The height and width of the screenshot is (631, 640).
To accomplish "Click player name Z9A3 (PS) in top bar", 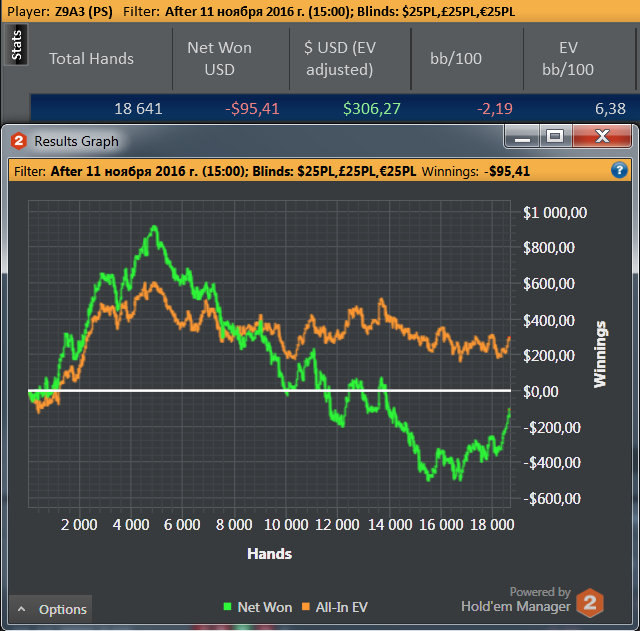I will (84, 11).
